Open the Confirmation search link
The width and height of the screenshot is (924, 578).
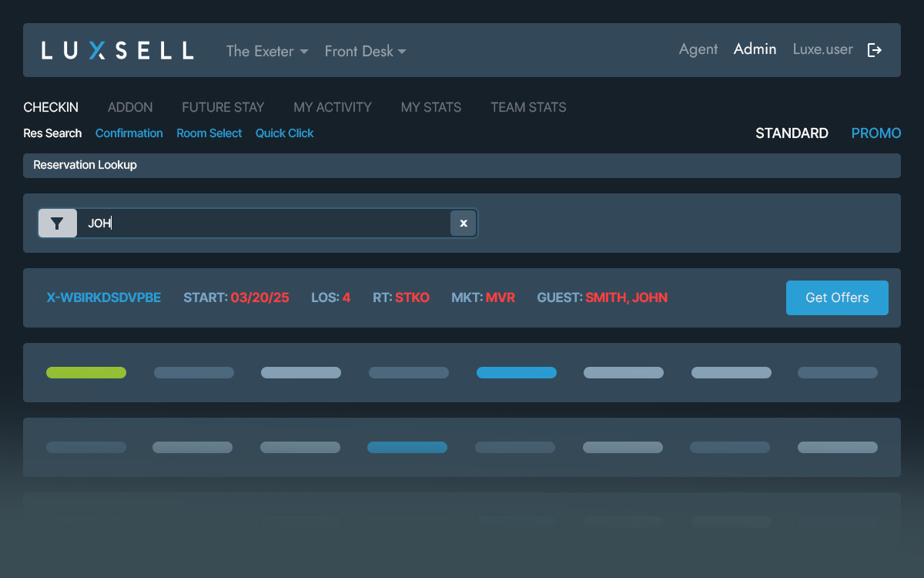[129, 133]
